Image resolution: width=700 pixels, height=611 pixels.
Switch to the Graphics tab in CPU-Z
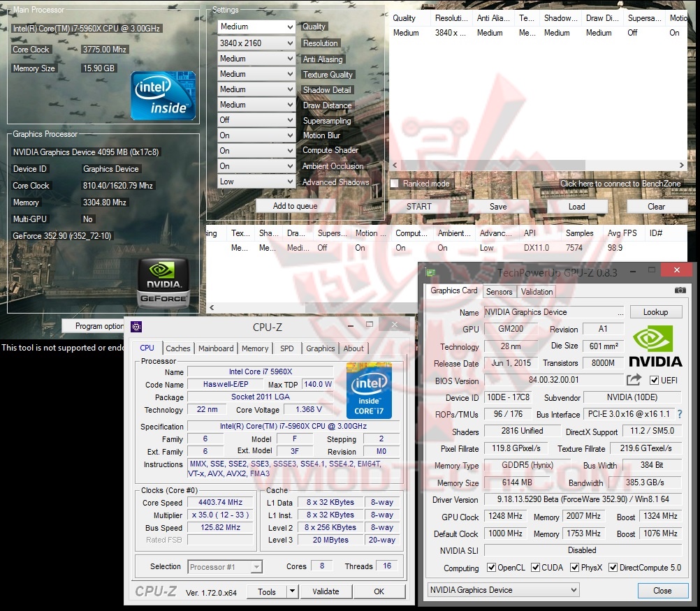coord(320,348)
